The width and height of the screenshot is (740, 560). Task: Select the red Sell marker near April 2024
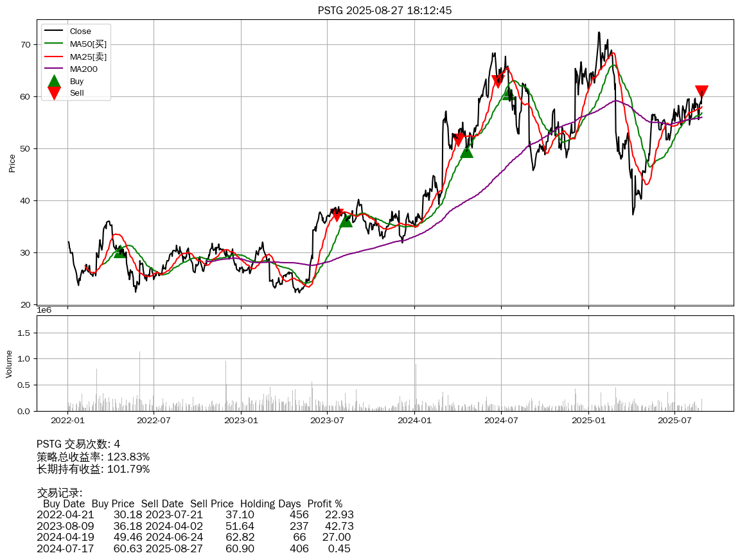(458, 139)
